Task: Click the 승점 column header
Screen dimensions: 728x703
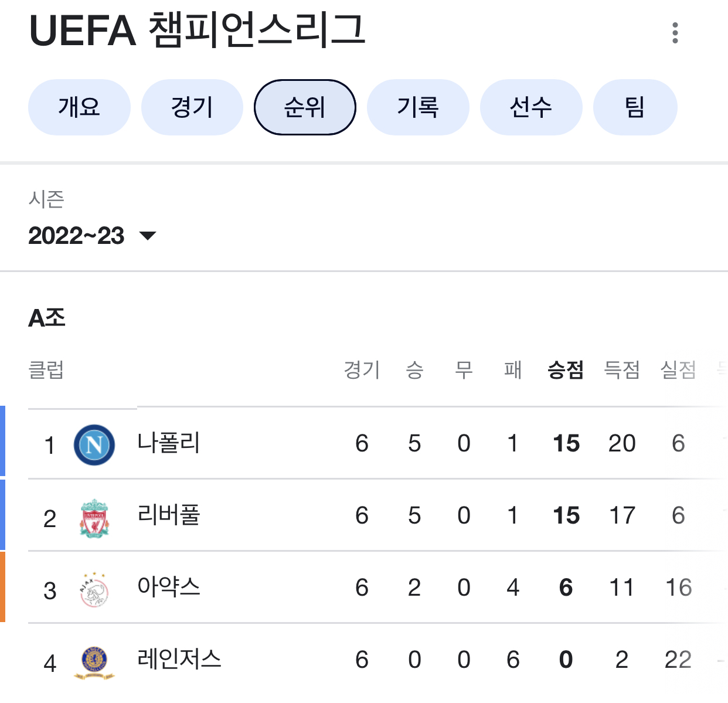Action: point(564,371)
